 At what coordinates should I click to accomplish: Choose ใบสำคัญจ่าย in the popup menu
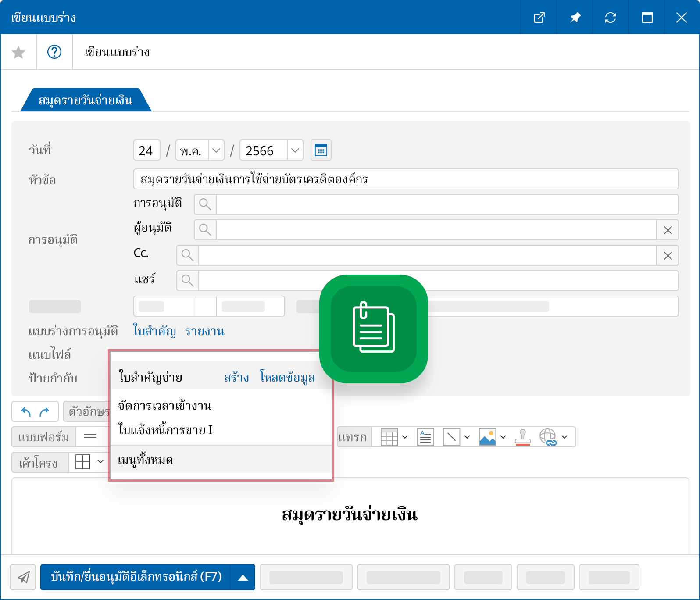(150, 377)
